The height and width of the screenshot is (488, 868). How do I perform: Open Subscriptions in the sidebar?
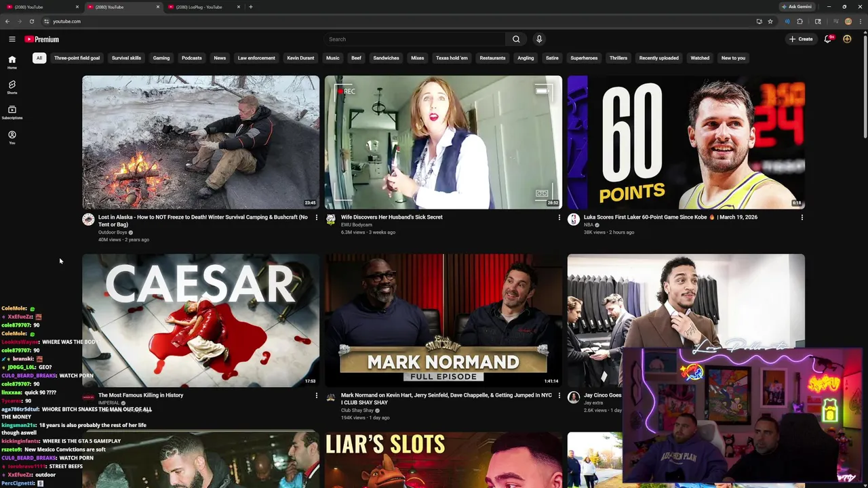tap(12, 113)
